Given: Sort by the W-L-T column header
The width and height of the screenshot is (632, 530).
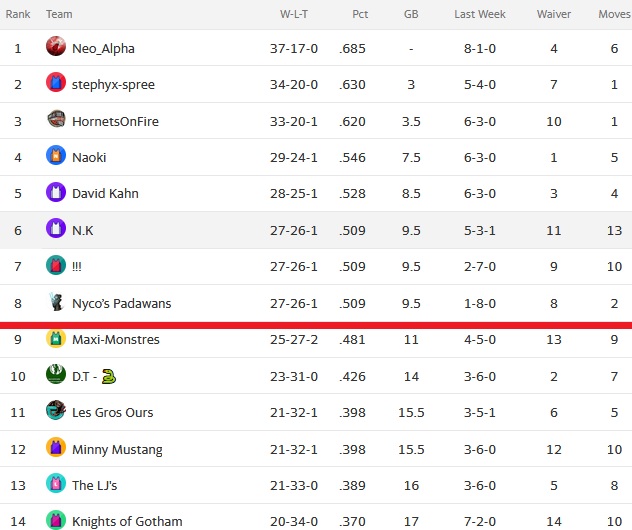Looking at the screenshot, I should coord(294,14).
